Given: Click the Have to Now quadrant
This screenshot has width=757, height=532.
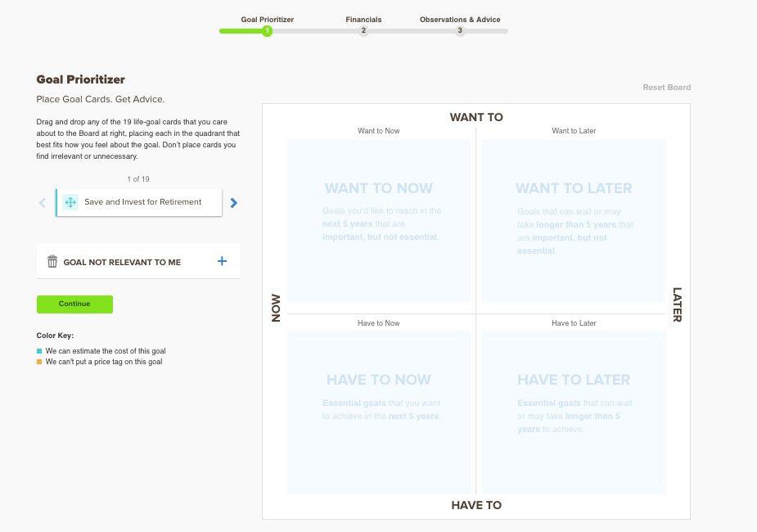Looking at the screenshot, I should point(379,413).
